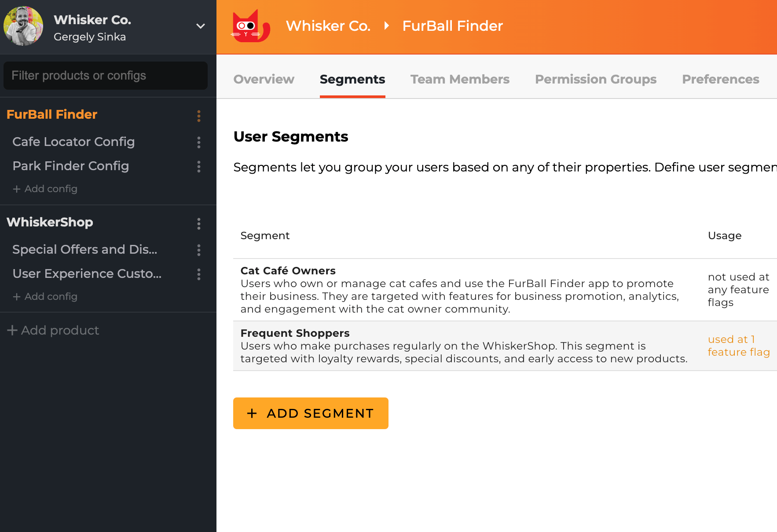Open Park Finder Config kebab menu
The height and width of the screenshot is (532, 777).
tap(199, 166)
